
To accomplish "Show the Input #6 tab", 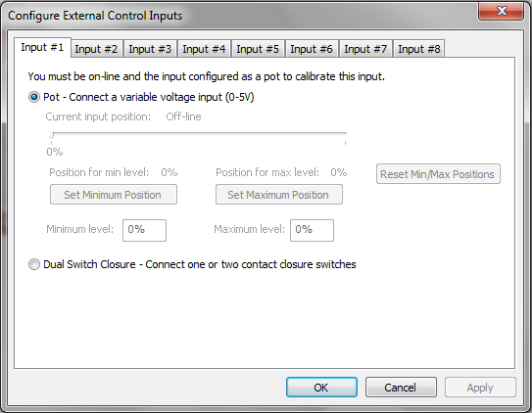I will click(x=312, y=49).
